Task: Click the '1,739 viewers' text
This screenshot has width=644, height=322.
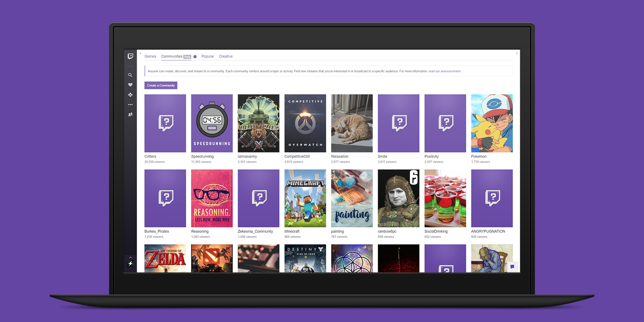Action: [x=481, y=162]
